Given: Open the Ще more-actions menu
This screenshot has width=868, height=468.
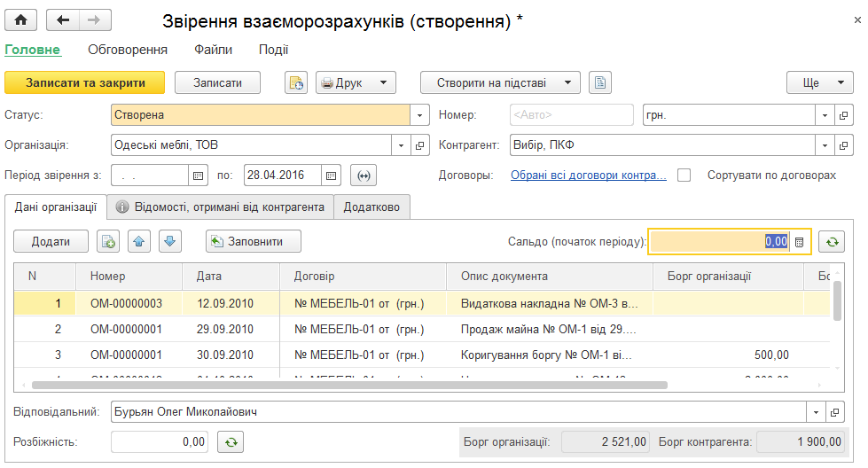Looking at the screenshot, I should tap(820, 83).
